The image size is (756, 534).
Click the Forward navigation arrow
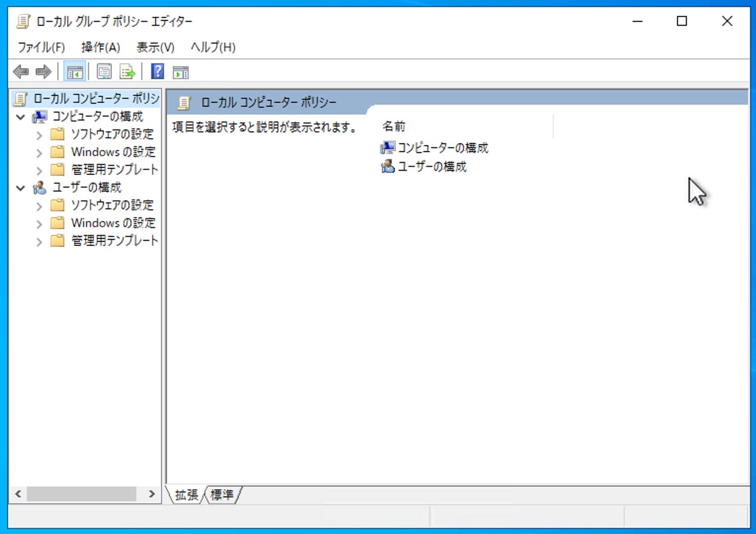click(x=43, y=72)
